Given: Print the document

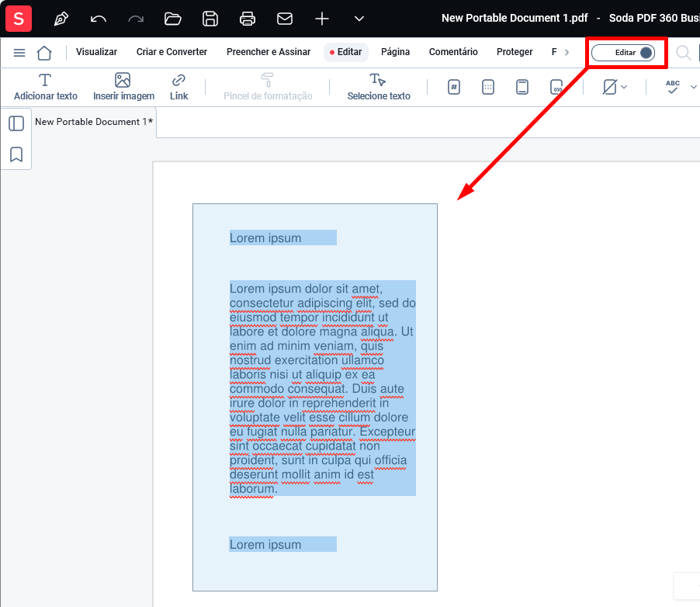Looking at the screenshot, I should (248, 19).
